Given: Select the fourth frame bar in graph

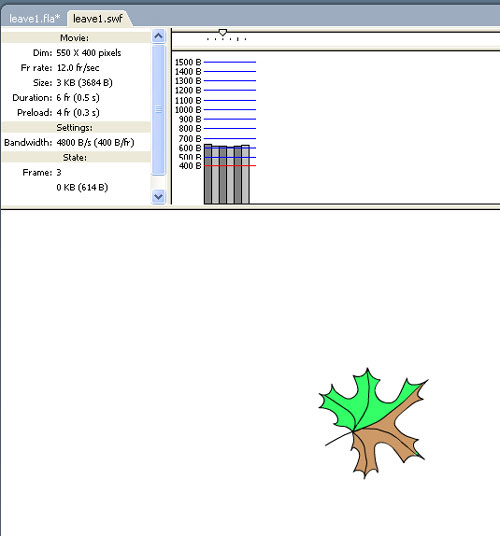Looking at the screenshot, I should coord(230,175).
